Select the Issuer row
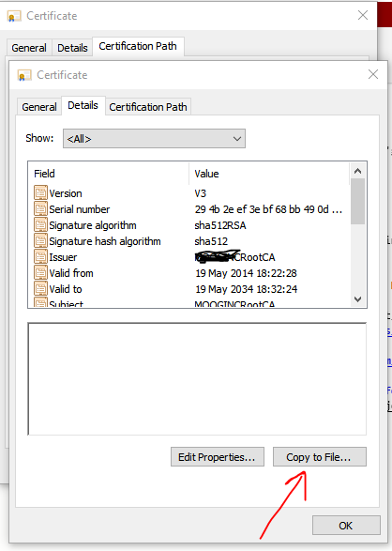This screenshot has width=392, height=551. (189, 257)
